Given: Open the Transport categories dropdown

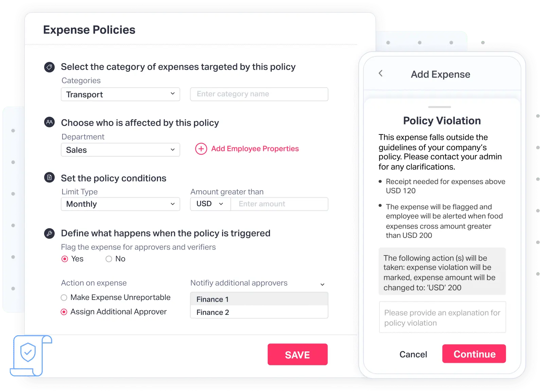Looking at the screenshot, I should 120,94.
